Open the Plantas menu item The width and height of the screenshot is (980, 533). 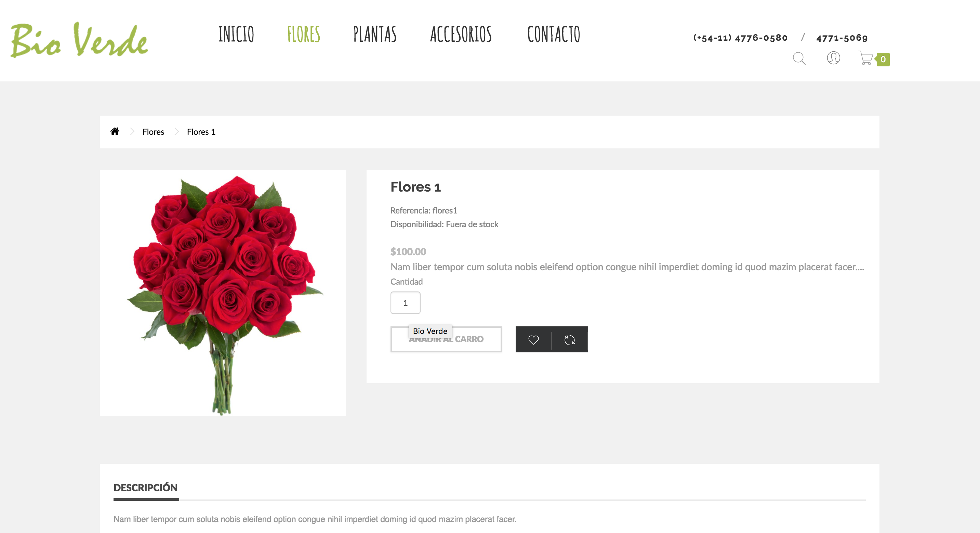[375, 34]
